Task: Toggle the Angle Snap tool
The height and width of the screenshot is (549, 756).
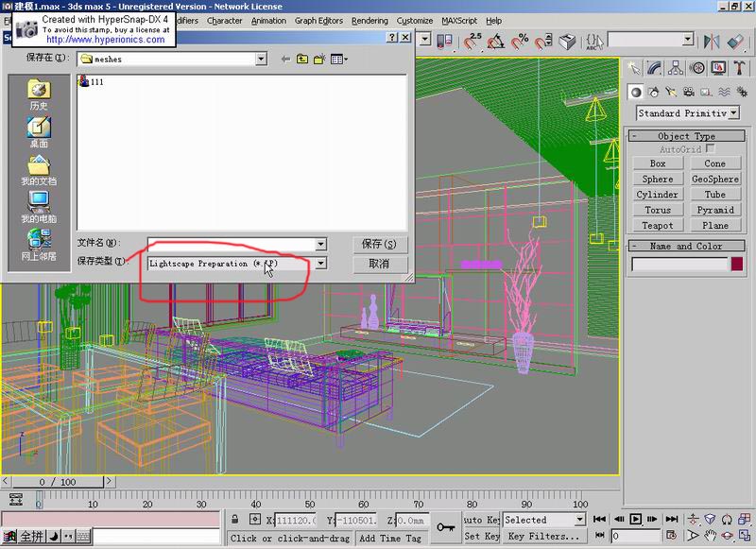Action: coord(495,42)
